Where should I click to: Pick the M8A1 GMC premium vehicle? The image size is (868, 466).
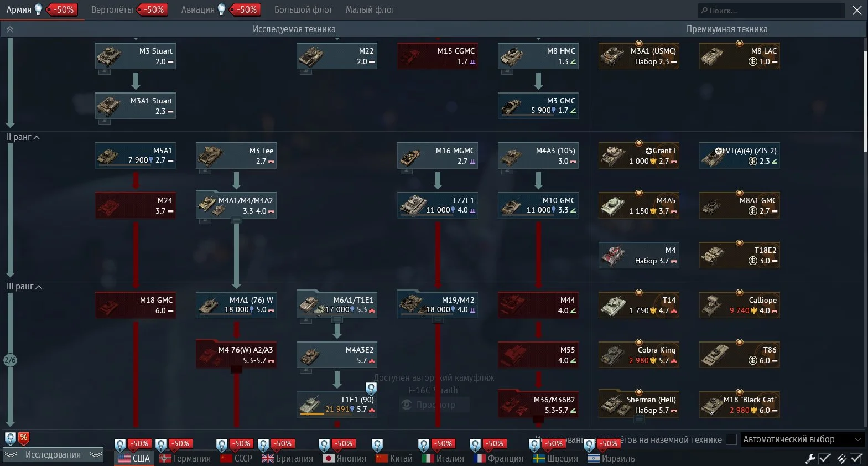[x=740, y=206]
